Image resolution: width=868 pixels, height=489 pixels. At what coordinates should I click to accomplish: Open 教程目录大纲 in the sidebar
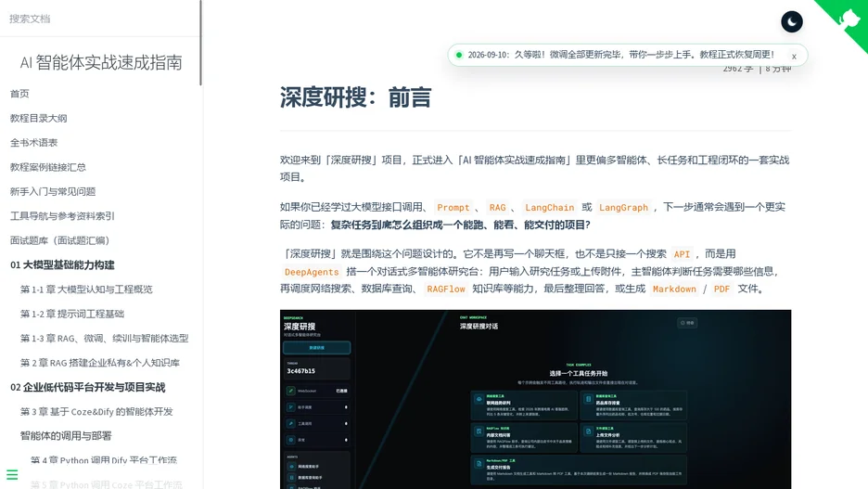coord(38,118)
